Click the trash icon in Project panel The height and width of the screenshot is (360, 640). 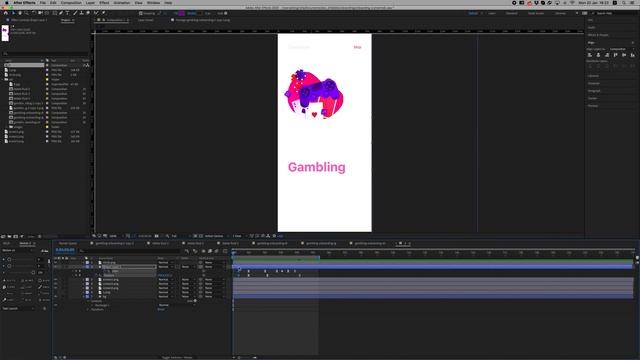tap(40, 236)
